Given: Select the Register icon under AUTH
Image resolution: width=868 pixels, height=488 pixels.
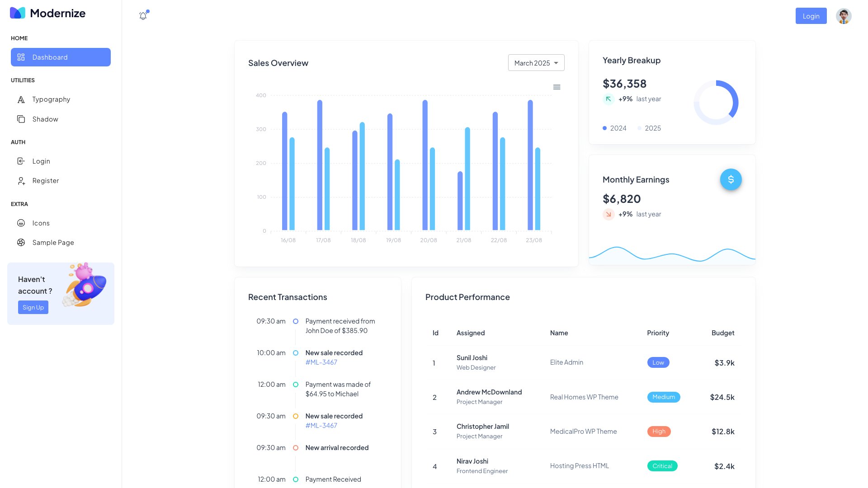Looking at the screenshot, I should [21, 181].
